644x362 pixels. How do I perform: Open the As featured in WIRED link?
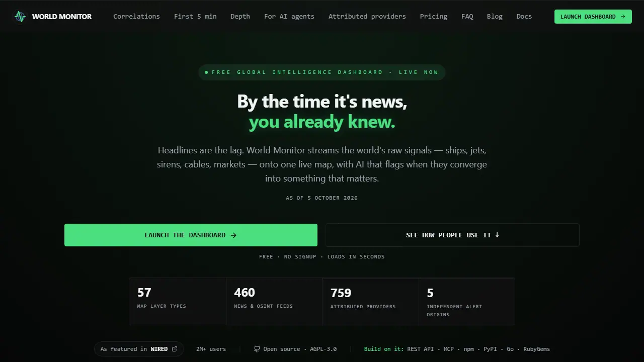tap(139, 349)
